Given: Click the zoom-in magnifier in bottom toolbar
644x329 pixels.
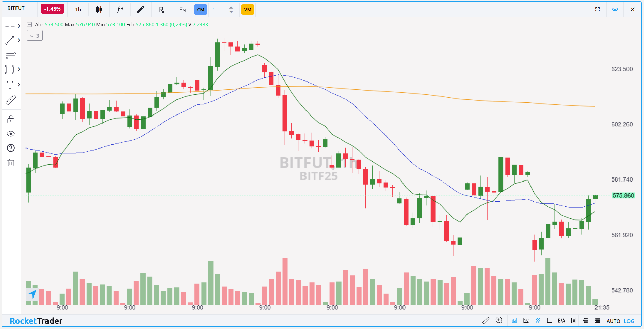Looking at the screenshot, I should 499,320.
